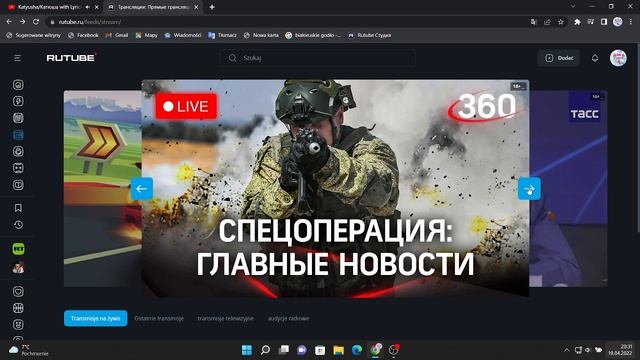Open taskbar search magnifier
Image resolution: width=640 pixels, height=360 pixels.
(x=265, y=350)
